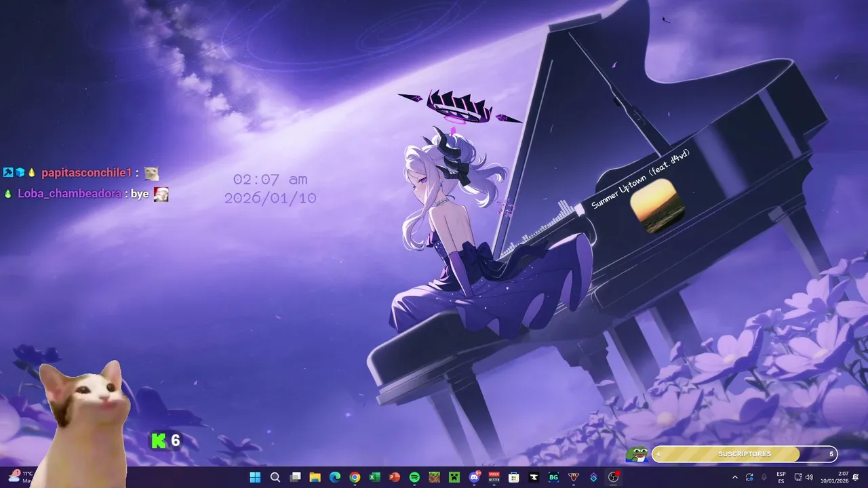Image resolution: width=868 pixels, height=488 pixels.
Task: Open the Minecraft Creeper face icon
Action: [454, 477]
